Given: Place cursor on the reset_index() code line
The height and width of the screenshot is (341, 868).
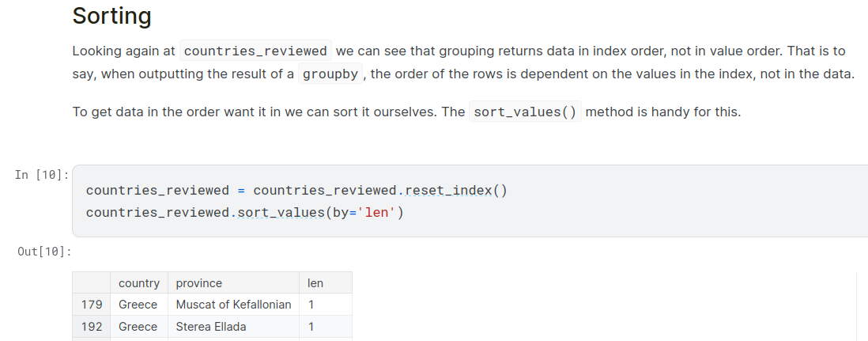Looking at the screenshot, I should (296, 191).
